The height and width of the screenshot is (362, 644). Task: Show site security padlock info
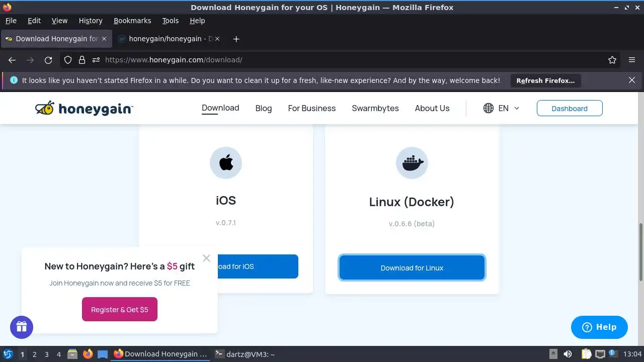pos(82,60)
